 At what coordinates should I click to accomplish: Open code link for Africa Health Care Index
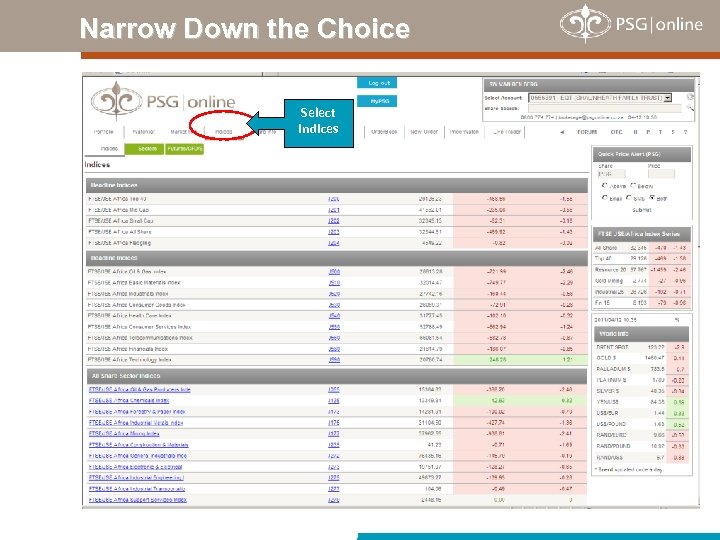(334, 316)
